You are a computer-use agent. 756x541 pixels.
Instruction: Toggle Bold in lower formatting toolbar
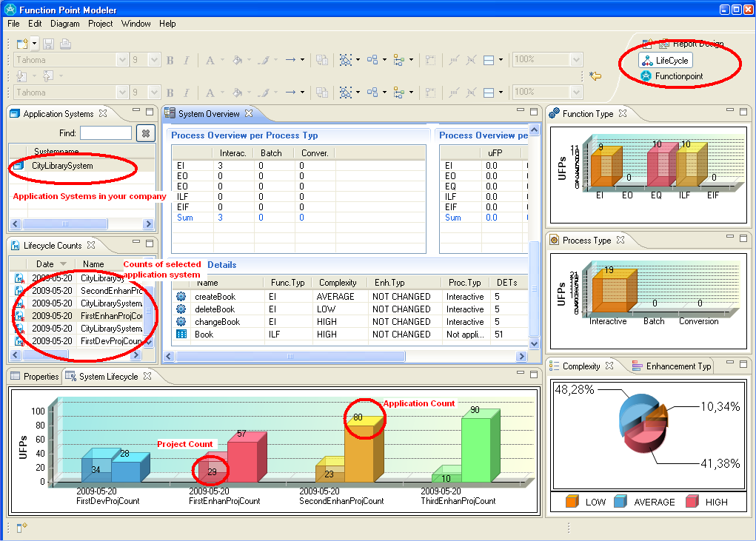tap(170, 93)
